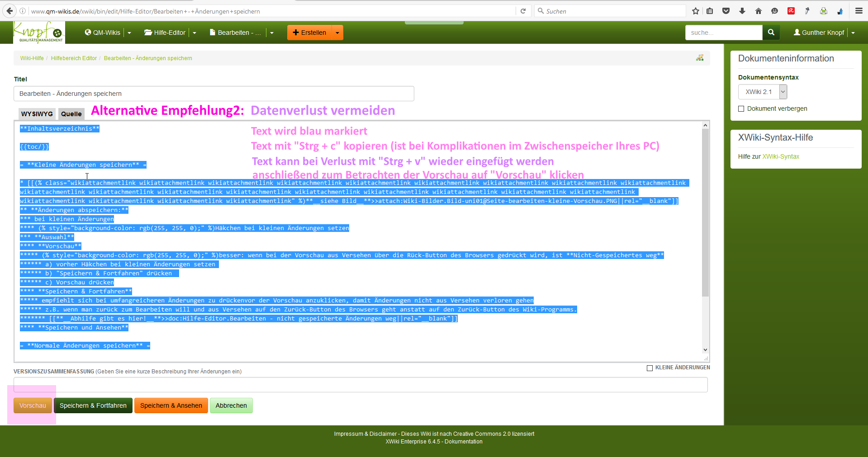Click the browser home icon
868x457 pixels.
pyautogui.click(x=759, y=11)
